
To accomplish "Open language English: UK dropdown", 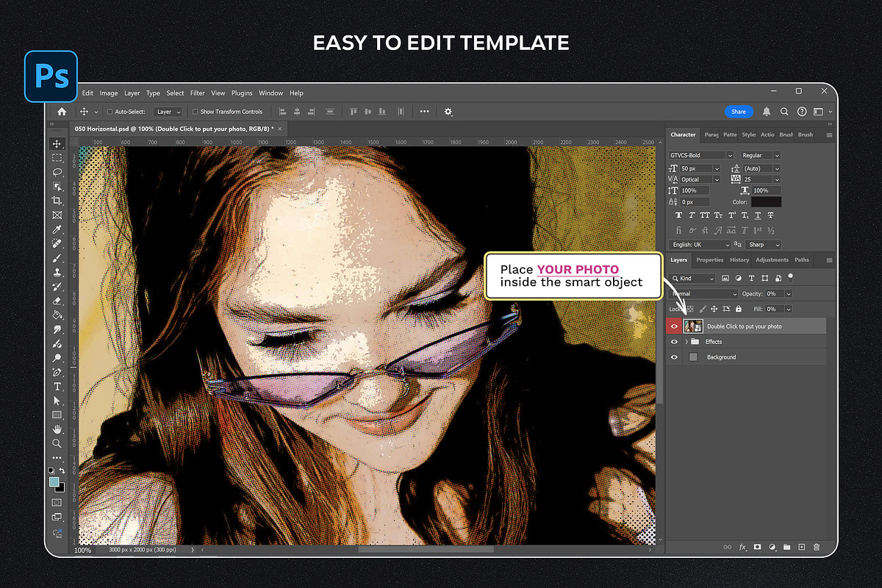I will 700,245.
